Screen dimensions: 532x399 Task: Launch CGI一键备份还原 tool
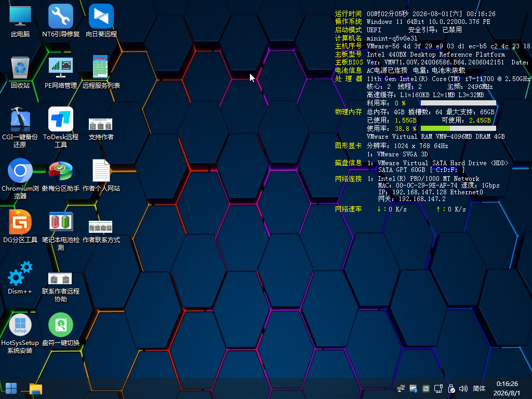click(20, 127)
